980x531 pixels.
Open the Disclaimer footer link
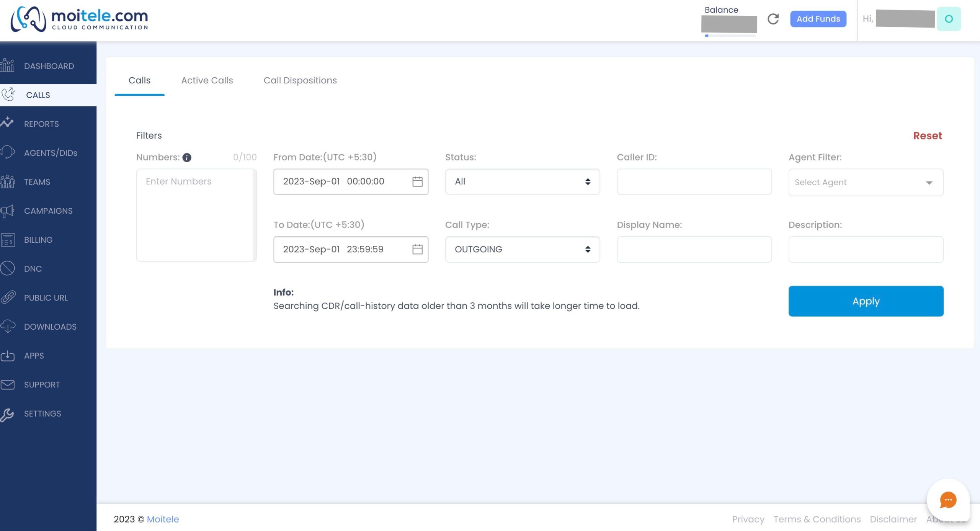pos(893,519)
